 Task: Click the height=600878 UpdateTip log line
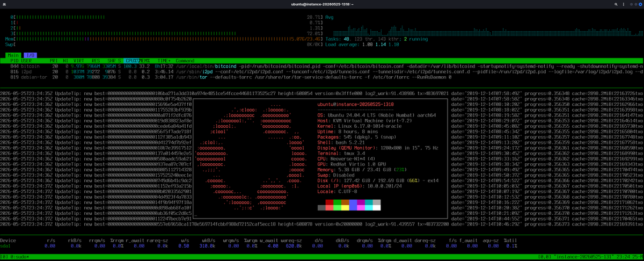322,224
